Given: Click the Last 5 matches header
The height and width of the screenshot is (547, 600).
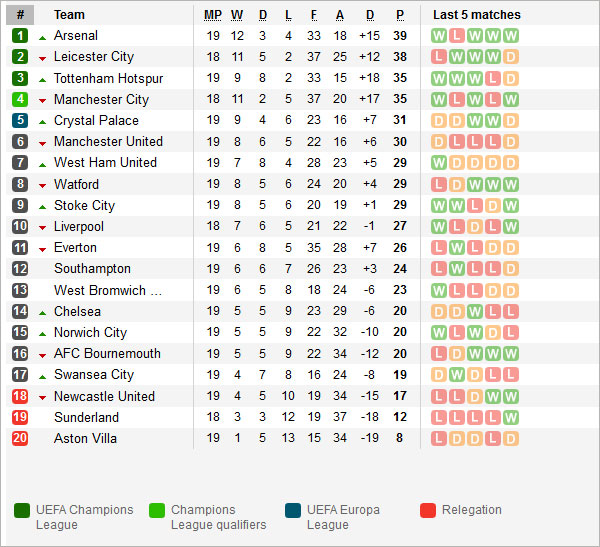Looking at the screenshot, I should (476, 15).
